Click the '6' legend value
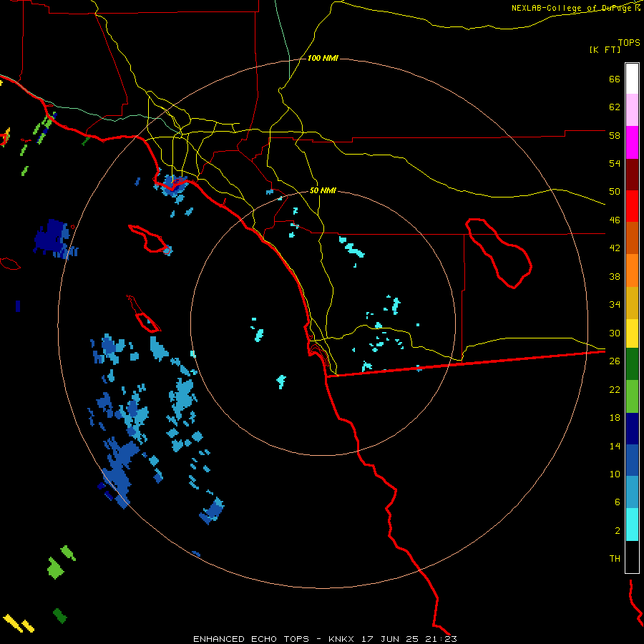 618,502
